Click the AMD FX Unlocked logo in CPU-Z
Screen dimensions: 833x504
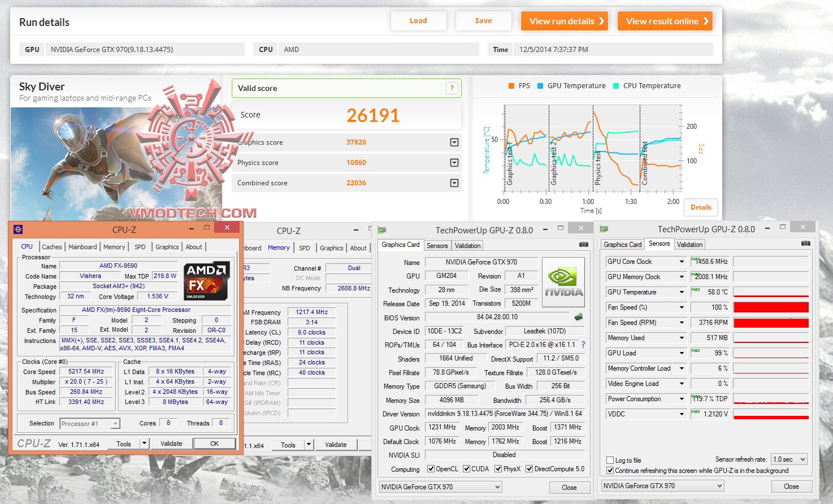(x=207, y=280)
